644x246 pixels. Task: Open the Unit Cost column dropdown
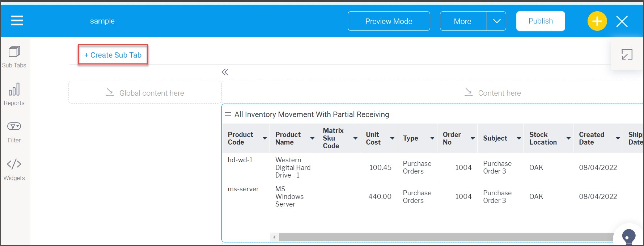click(x=392, y=138)
